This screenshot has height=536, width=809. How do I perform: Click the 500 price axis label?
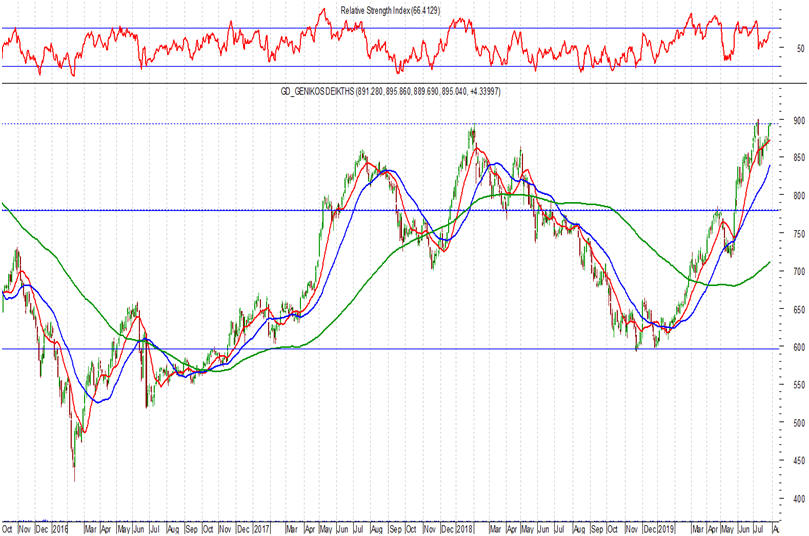click(x=799, y=423)
